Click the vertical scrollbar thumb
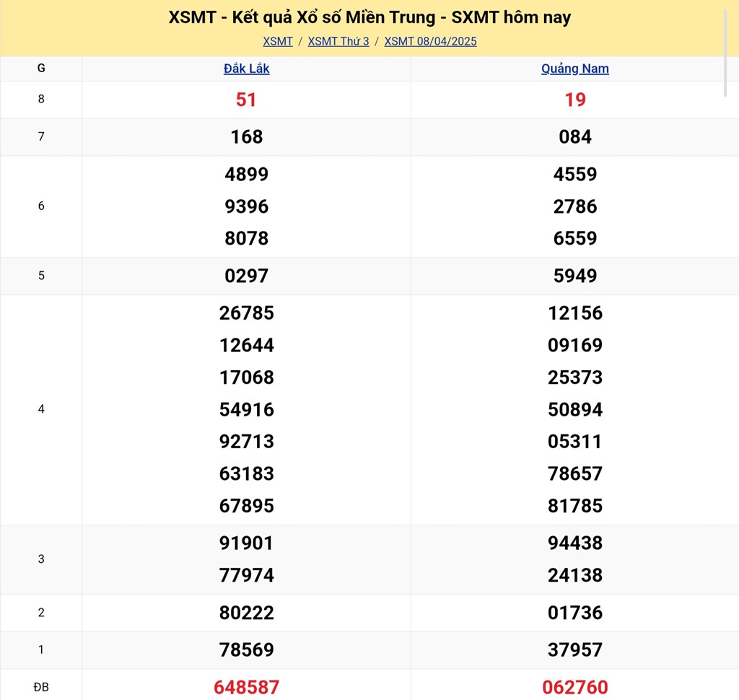739x700 pixels. [725, 53]
